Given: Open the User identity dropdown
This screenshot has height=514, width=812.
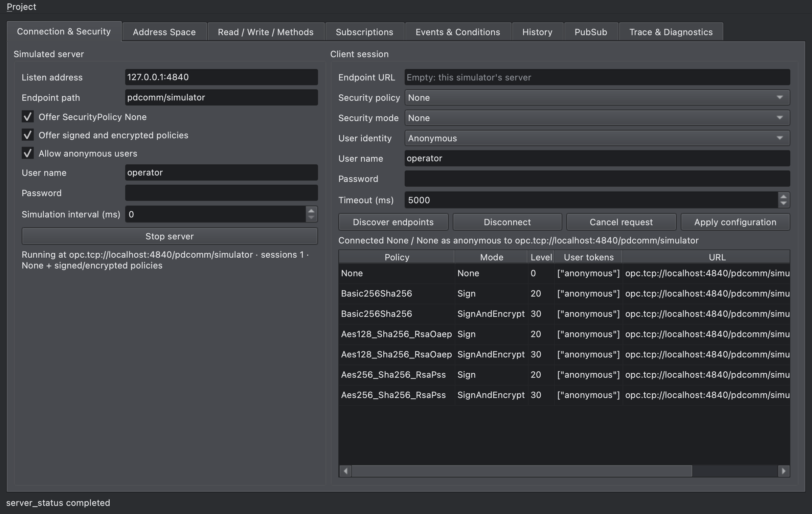Looking at the screenshot, I should click(597, 138).
